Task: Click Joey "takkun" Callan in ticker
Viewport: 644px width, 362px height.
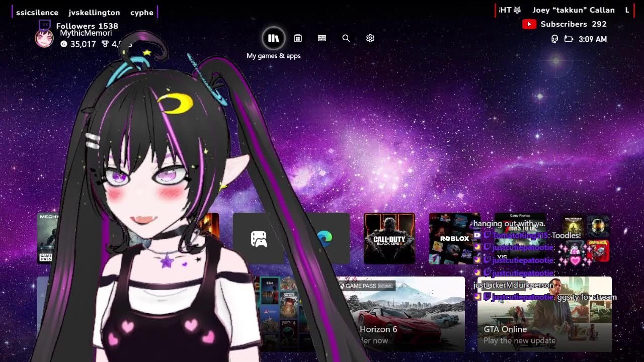Action: coord(574,10)
